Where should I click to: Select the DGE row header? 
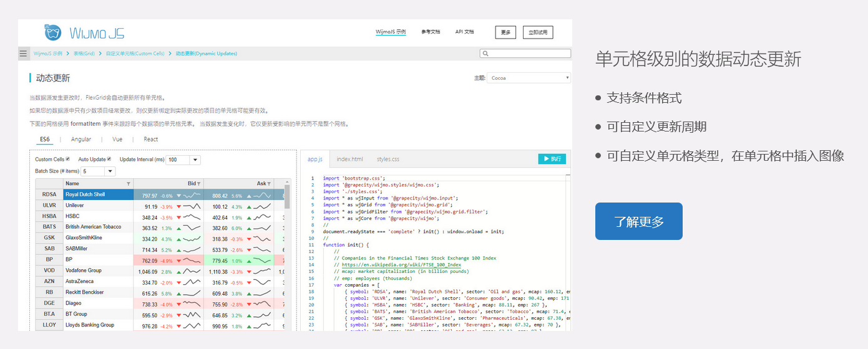click(x=49, y=304)
